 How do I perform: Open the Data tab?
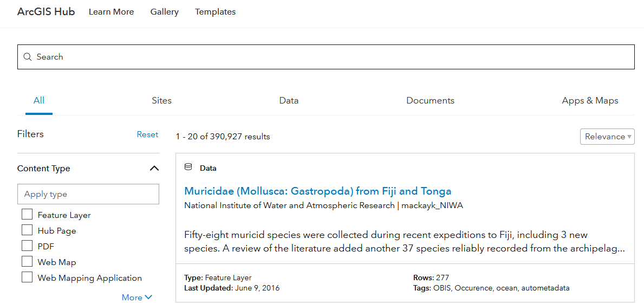(289, 100)
